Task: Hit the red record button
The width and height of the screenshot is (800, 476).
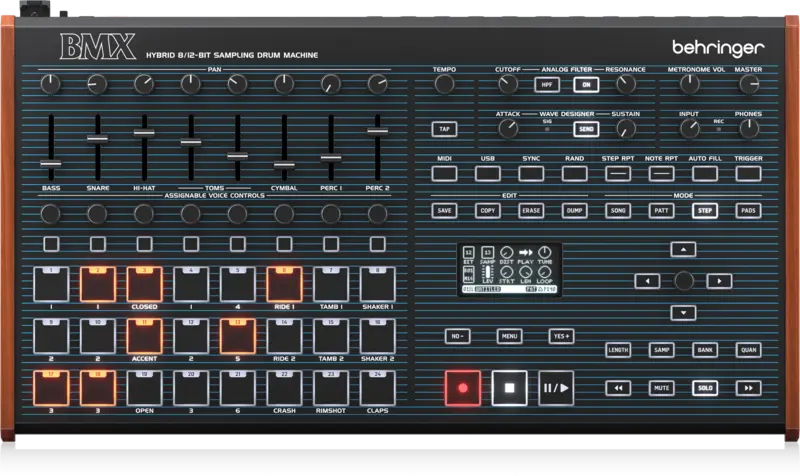Action: click(x=463, y=388)
